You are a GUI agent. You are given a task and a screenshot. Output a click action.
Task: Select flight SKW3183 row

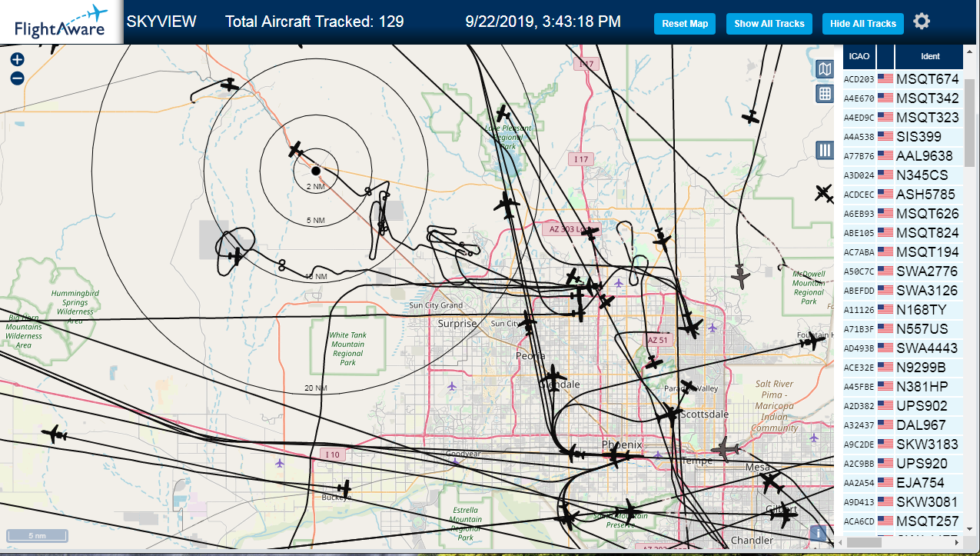pos(903,444)
